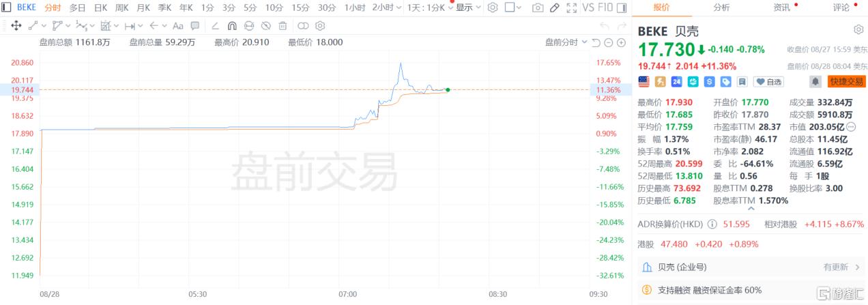Image resolution: width=868 pixels, height=305 pixels.
Task: Zoom in chart with plus circle
Action: (x=621, y=42)
